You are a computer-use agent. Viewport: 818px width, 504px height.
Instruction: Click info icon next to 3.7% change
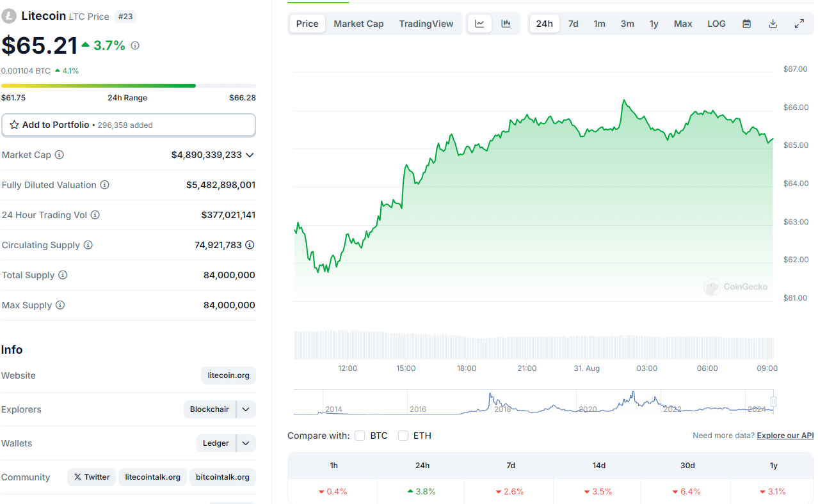coord(135,45)
